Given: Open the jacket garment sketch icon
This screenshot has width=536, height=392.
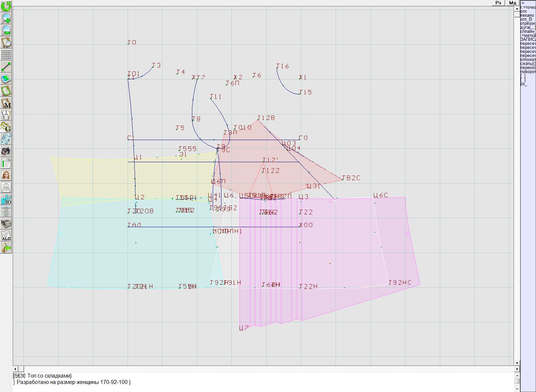Looking at the screenshot, I should click(6, 188).
